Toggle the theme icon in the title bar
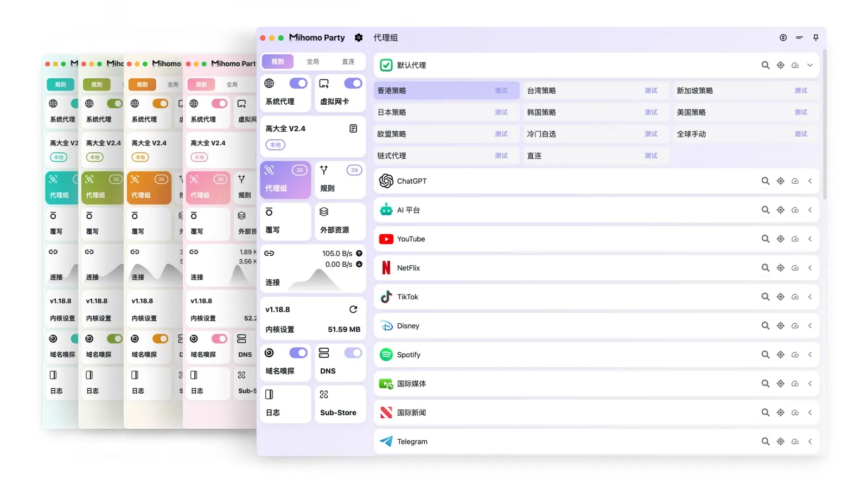The width and height of the screenshot is (868, 488). coord(782,37)
